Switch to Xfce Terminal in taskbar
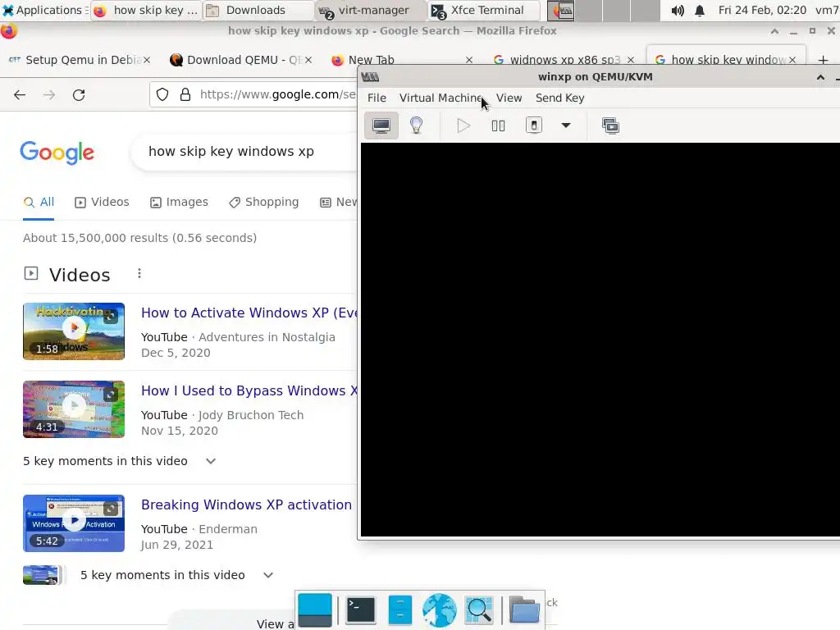840x630 pixels. (483, 10)
